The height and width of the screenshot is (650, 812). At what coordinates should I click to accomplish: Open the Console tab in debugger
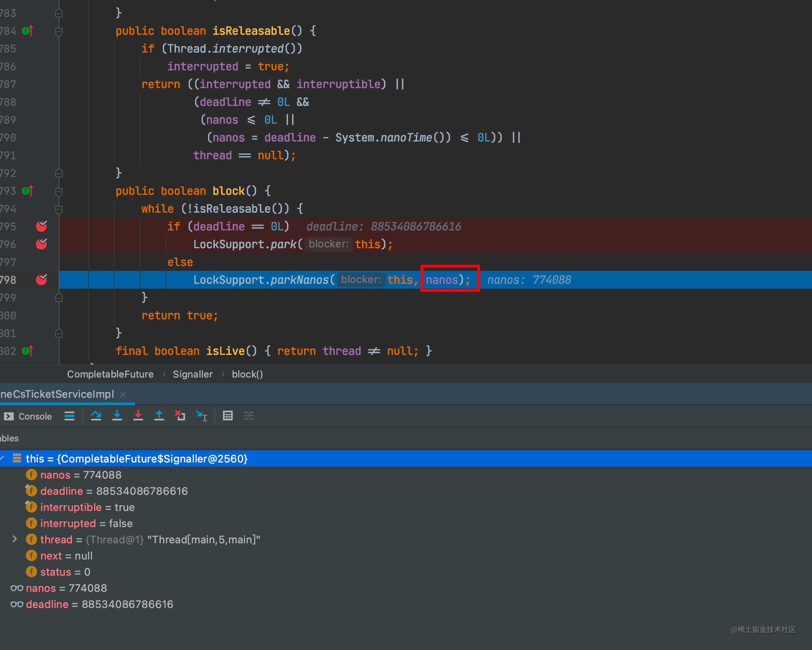(x=28, y=416)
